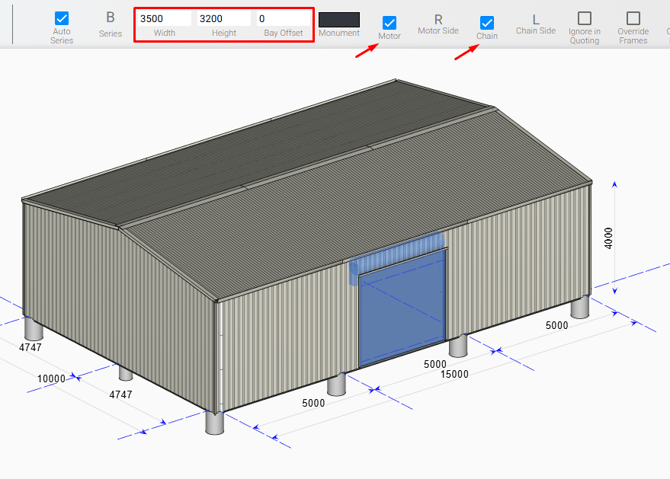Uncheck the Chain checkbox
670x479 pixels.
(x=487, y=22)
